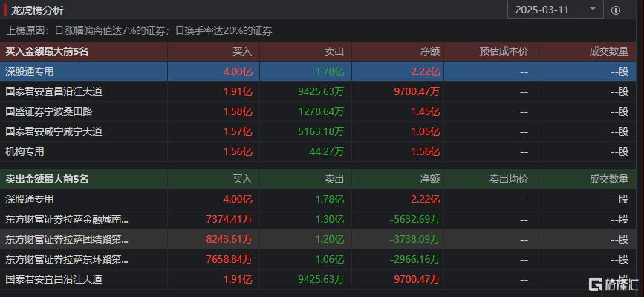
Task: Open the 2025-03-11 date dropdown
Action: 556,10
